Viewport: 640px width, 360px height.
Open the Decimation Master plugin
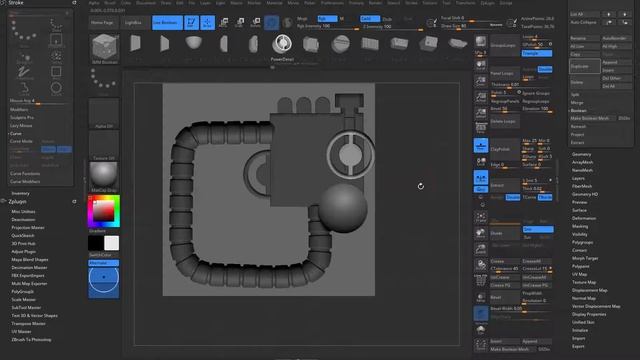[29, 268]
